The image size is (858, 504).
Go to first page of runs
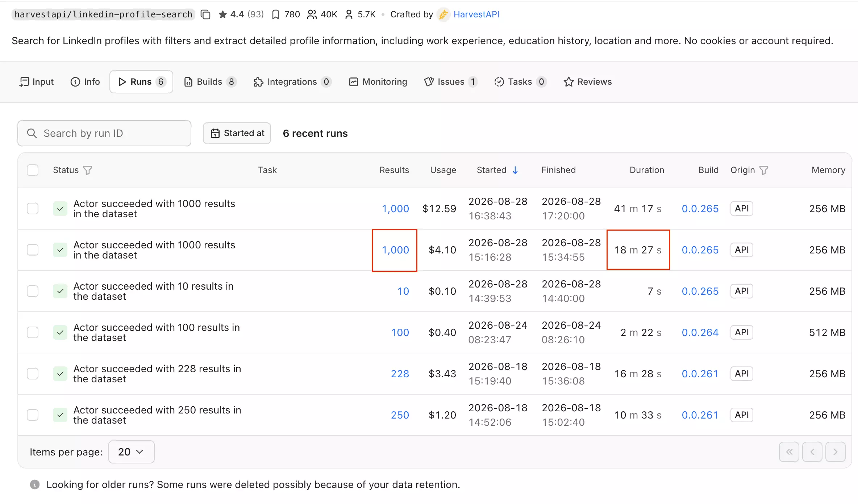tap(789, 452)
